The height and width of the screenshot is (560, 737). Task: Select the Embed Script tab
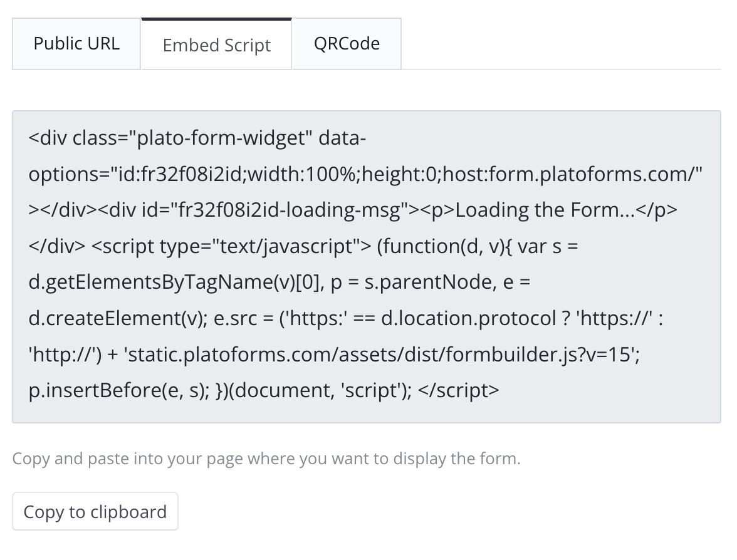pos(217,44)
